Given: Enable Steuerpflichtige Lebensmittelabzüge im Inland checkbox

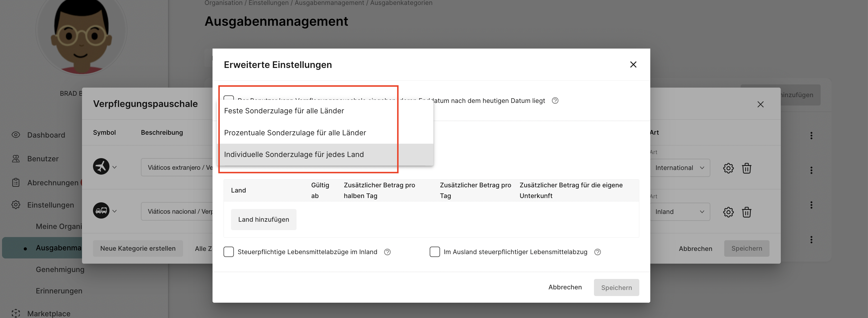Looking at the screenshot, I should click(228, 252).
